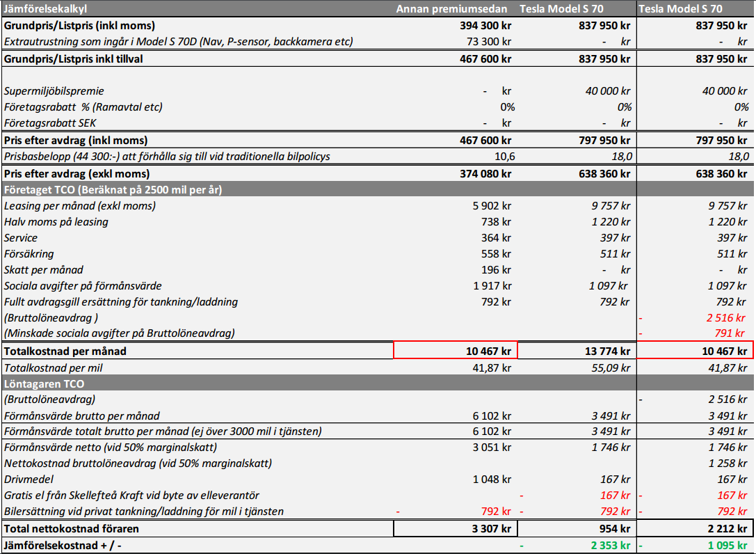This screenshot has width=756, height=554.
Task: Click the 'Pris efter avdrag (exkl moms)' label
Action: [x=77, y=174]
